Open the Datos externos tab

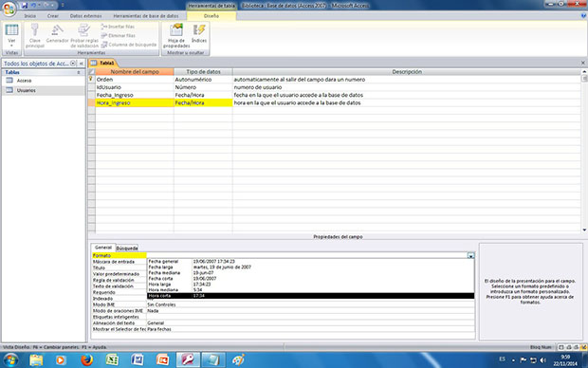pyautogui.click(x=86, y=16)
